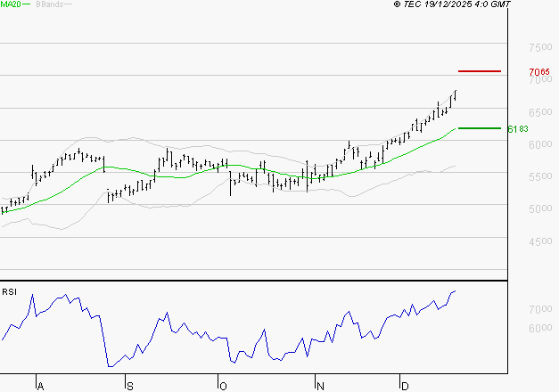Click the green 6183 support value
The width and height of the screenshot is (559, 392).
click(518, 128)
